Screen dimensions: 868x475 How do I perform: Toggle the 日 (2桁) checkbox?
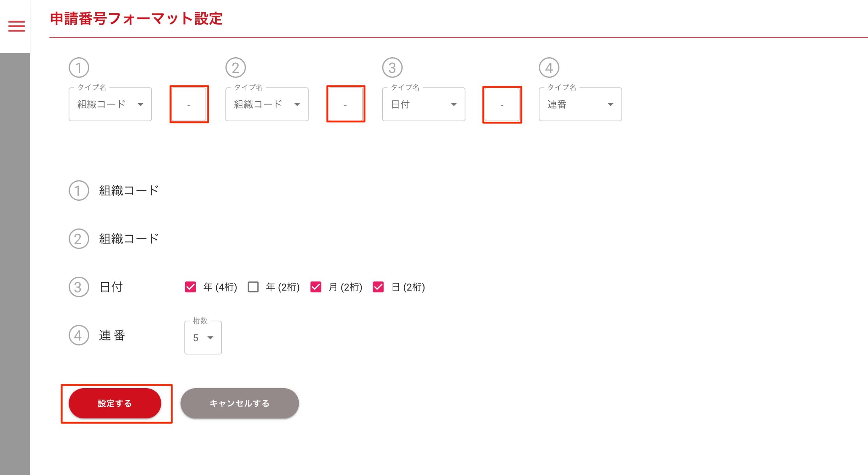click(x=378, y=287)
